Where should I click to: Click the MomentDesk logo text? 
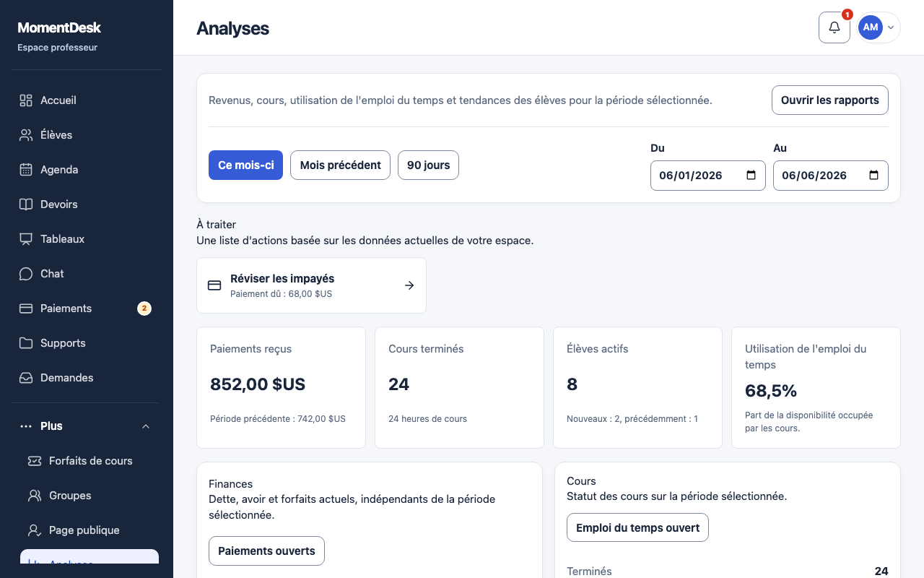pos(59,28)
